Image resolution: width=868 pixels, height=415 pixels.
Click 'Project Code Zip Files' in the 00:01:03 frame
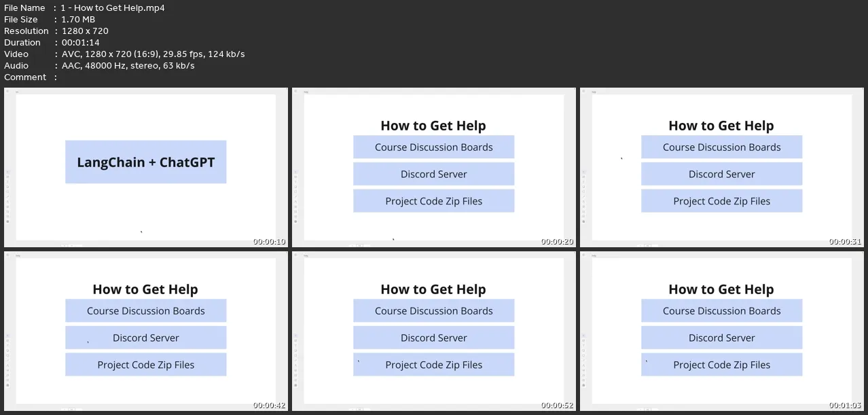(x=721, y=365)
